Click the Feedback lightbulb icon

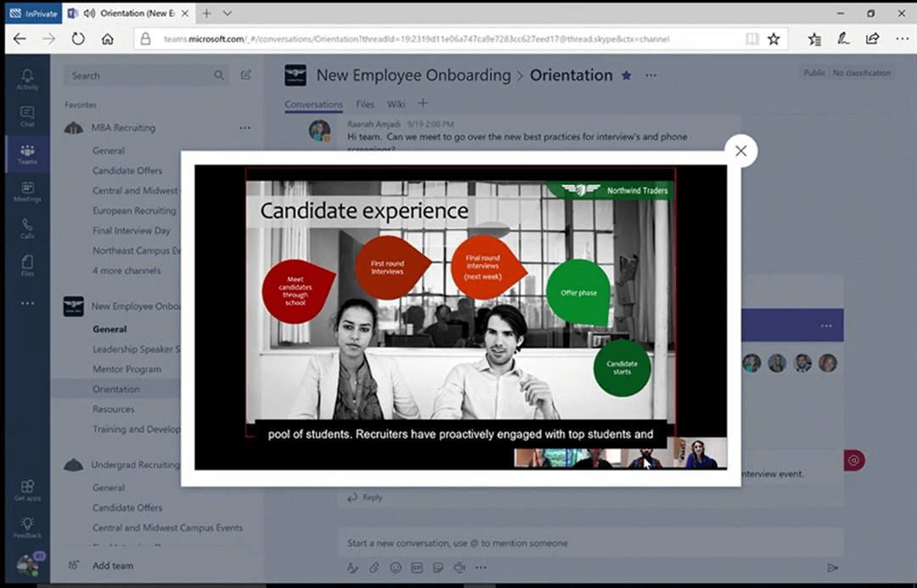(27, 527)
